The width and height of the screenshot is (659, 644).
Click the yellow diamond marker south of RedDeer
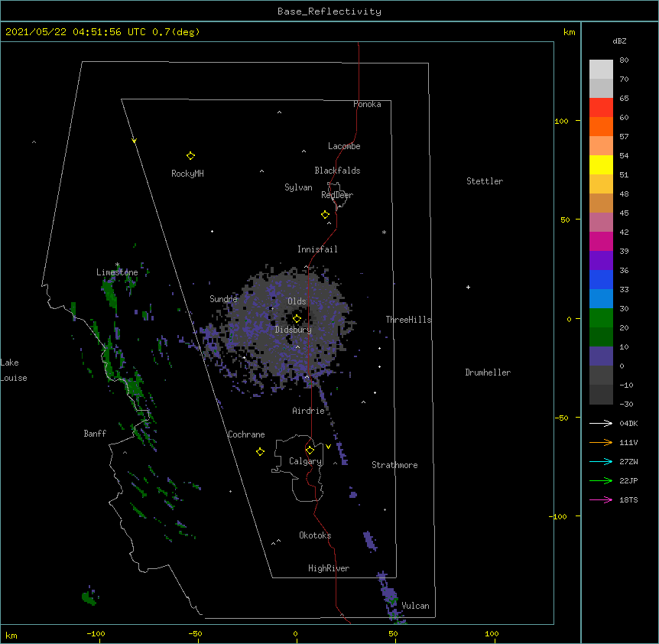(326, 215)
